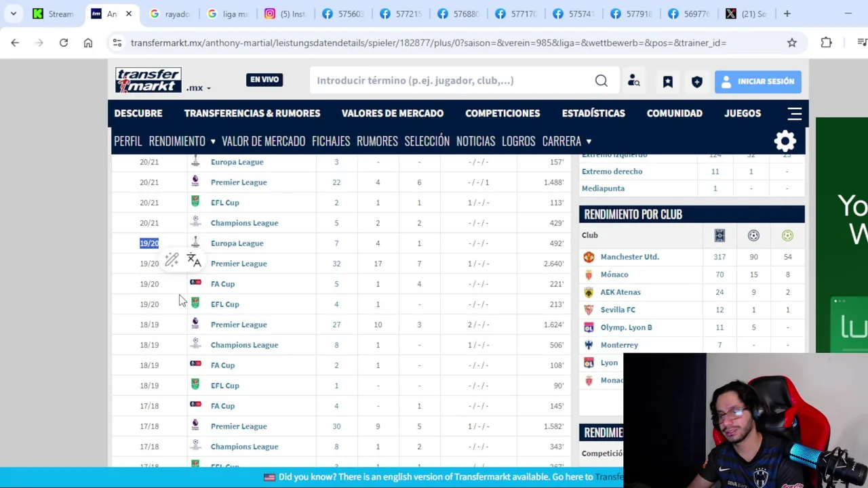Expand the .mx country selector
Screen dimensions: 868x488
click(x=199, y=87)
